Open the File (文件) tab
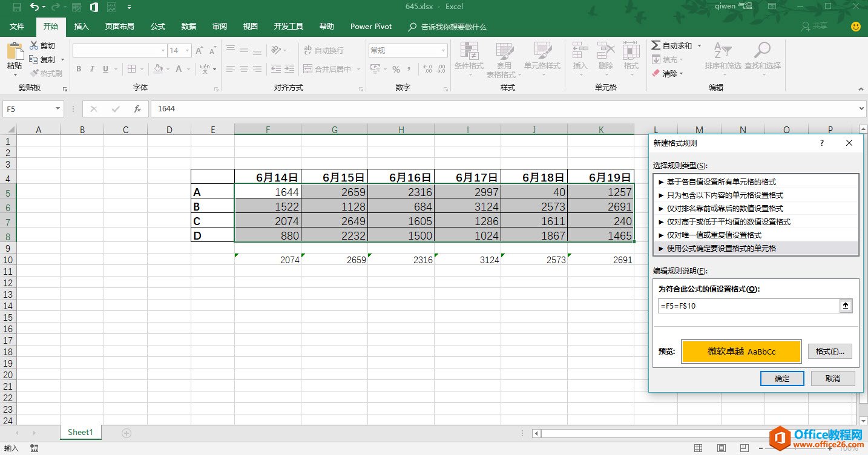Viewport: 868px width, 455px height. [18, 27]
